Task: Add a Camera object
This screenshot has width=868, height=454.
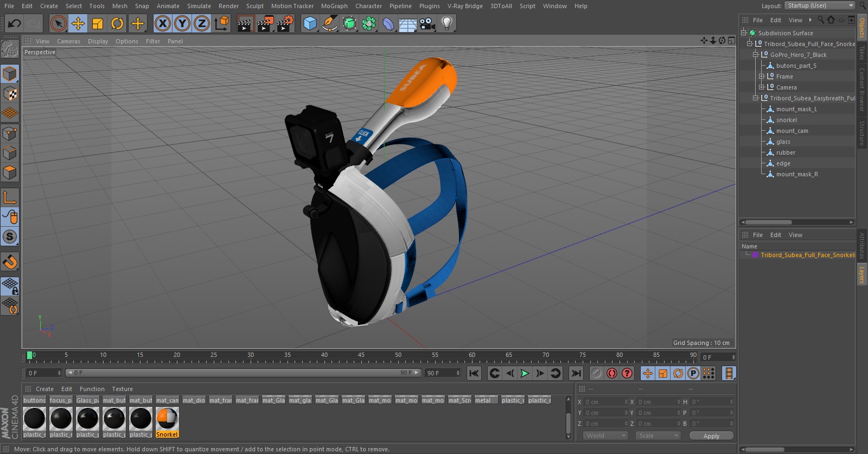Action: [427, 23]
